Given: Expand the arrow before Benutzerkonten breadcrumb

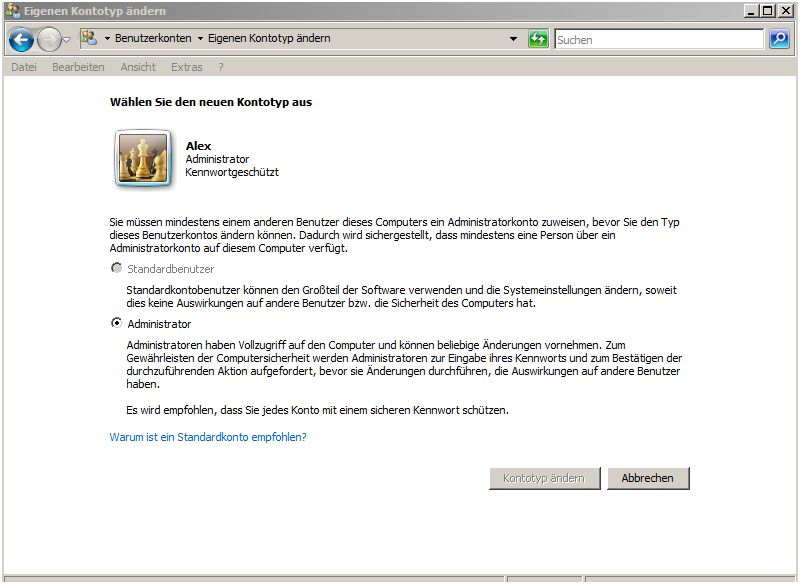Looking at the screenshot, I should pyautogui.click(x=107, y=39).
